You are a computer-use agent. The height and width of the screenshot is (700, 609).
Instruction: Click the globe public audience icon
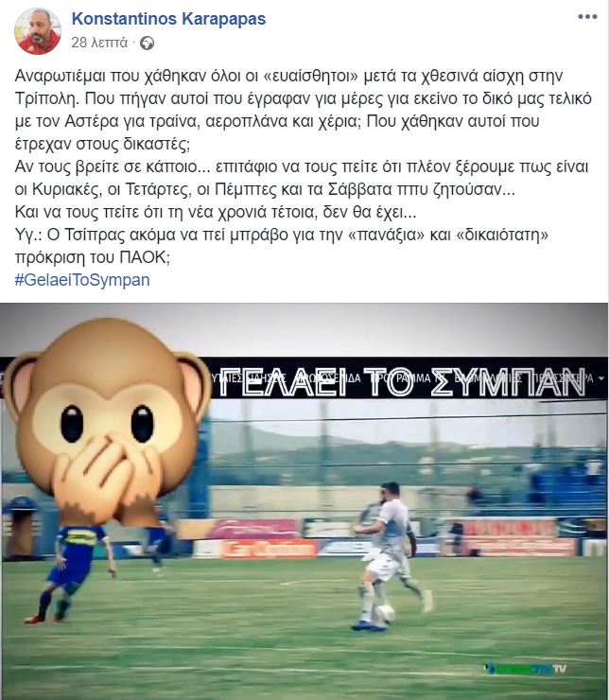point(147,44)
